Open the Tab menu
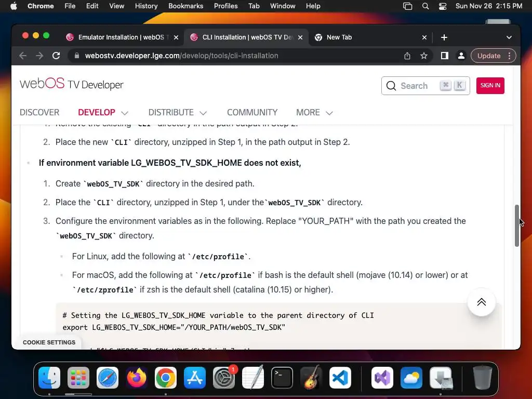The image size is (532, 399). 254,6
